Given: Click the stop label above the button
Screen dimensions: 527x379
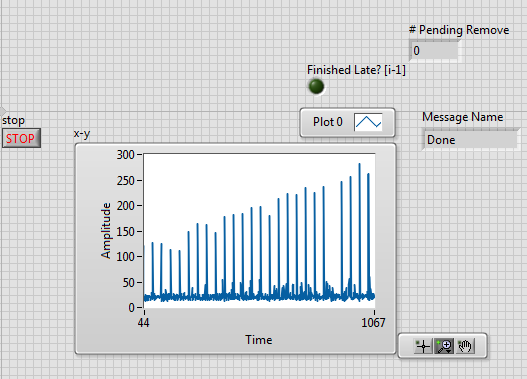Looking at the screenshot, I should pyautogui.click(x=13, y=120).
